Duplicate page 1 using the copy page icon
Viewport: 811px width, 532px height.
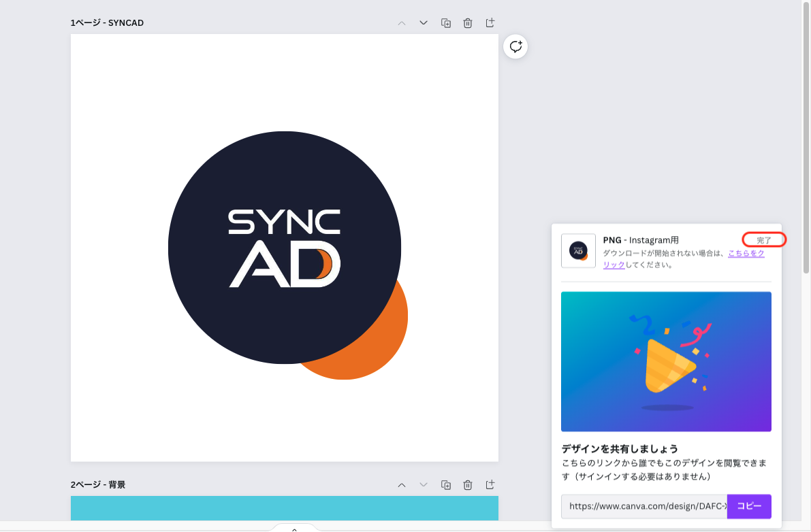445,22
